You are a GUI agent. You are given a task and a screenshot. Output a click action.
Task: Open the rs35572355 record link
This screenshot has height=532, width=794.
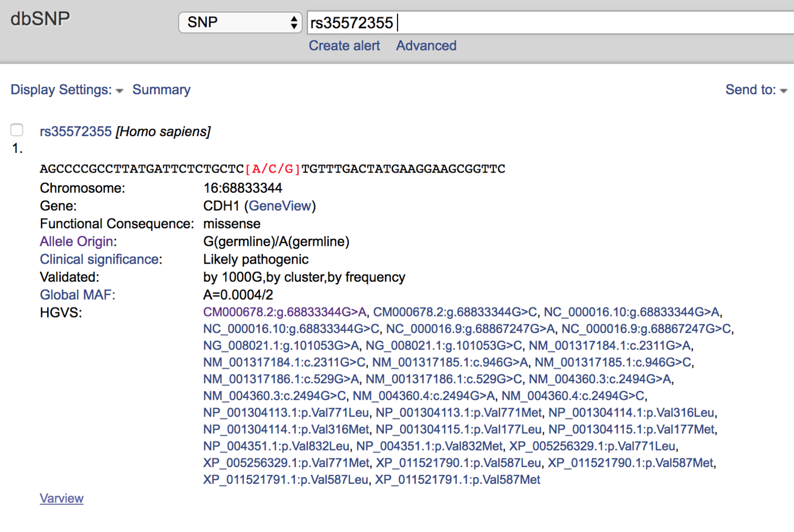(76, 131)
